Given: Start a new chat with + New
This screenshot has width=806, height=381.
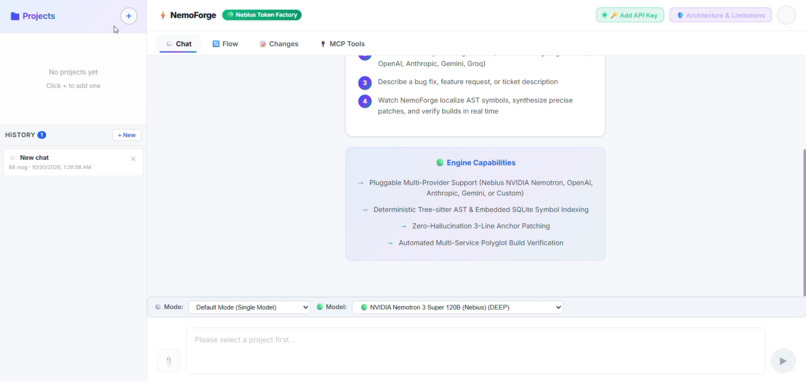Looking at the screenshot, I should click(x=126, y=135).
